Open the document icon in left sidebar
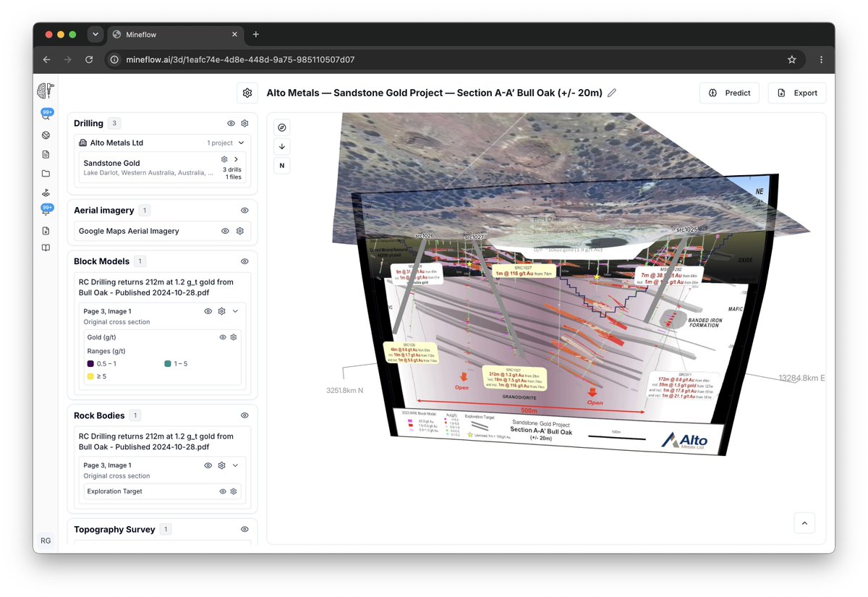The width and height of the screenshot is (868, 597). 46,154
